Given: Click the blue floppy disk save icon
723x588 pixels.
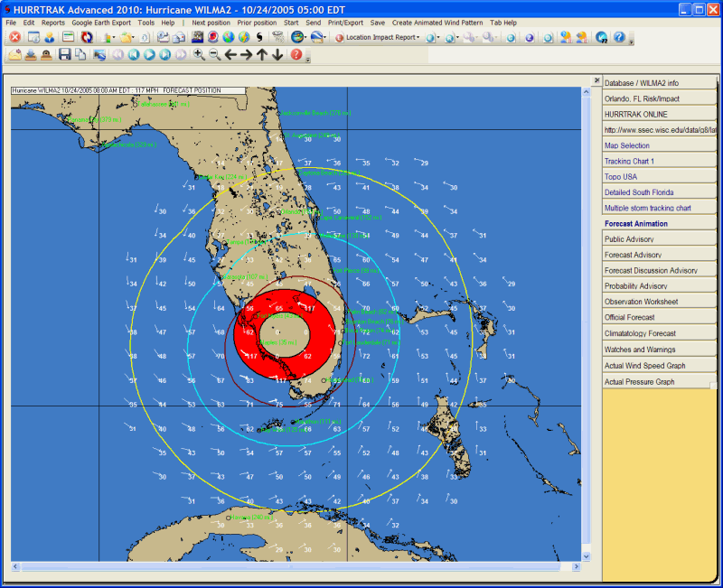Looking at the screenshot, I should (x=65, y=55).
